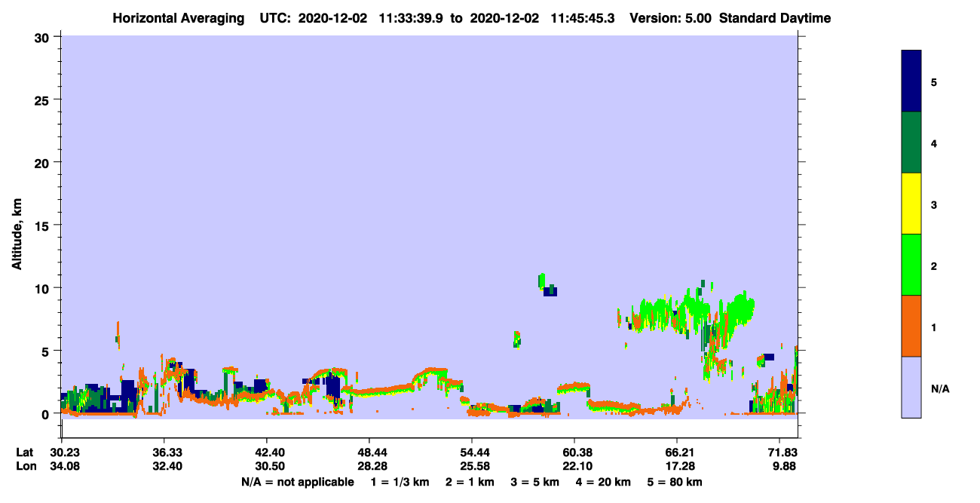This screenshot has width=980, height=503.
Task: Click 'N/A = not applicable' legend text
Action: click(298, 482)
